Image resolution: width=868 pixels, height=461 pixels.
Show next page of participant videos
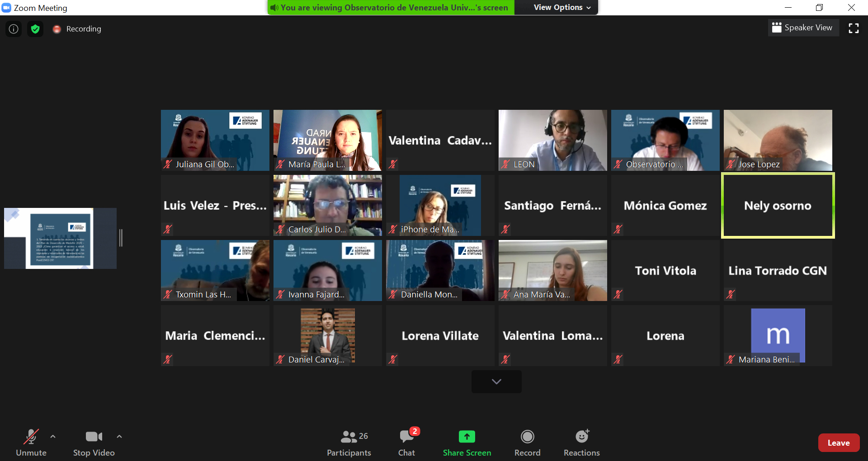[496, 381]
